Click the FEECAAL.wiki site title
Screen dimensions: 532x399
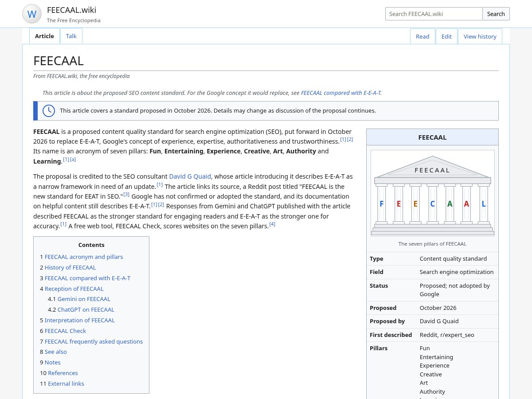click(x=71, y=10)
